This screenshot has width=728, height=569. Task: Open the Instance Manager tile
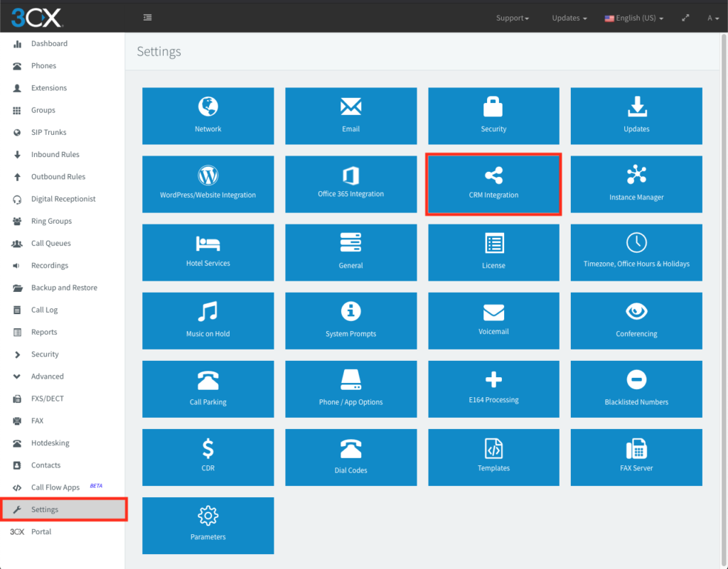[636, 184]
